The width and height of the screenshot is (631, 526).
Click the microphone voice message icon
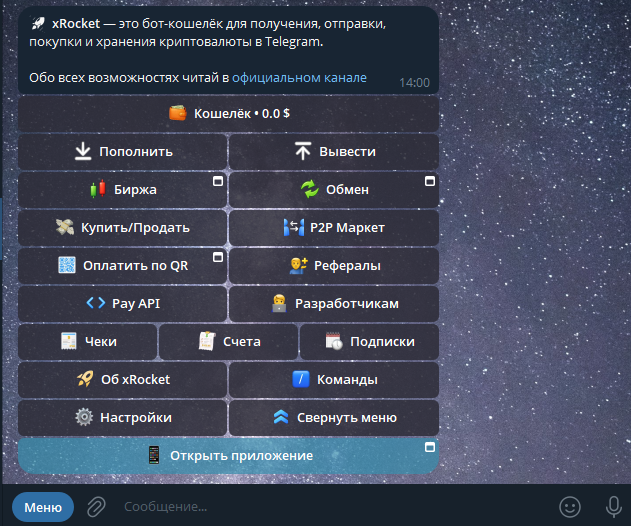[x=614, y=507]
